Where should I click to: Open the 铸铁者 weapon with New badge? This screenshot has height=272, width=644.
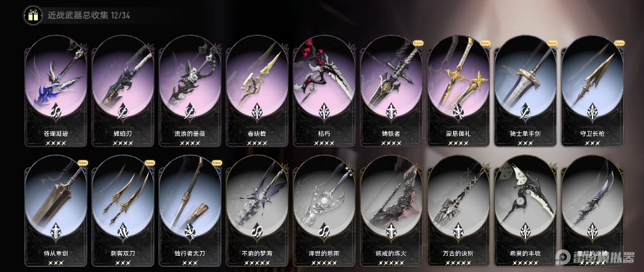click(x=391, y=90)
